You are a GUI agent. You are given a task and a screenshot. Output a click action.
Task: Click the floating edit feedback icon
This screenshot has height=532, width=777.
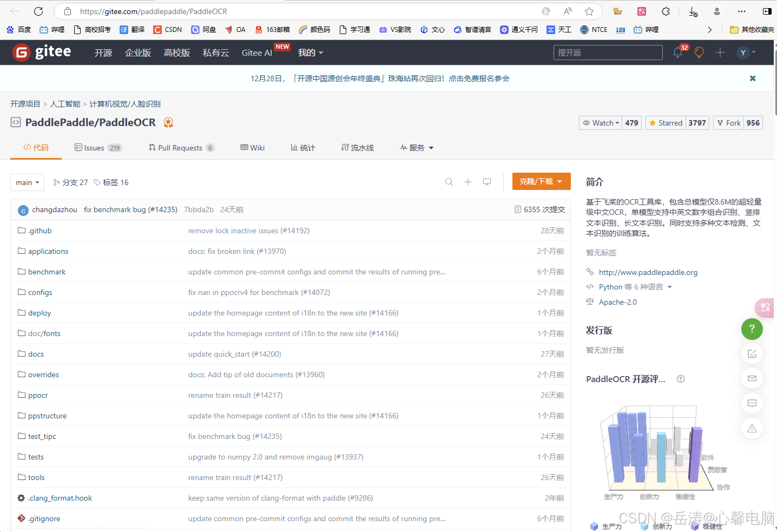click(752, 354)
